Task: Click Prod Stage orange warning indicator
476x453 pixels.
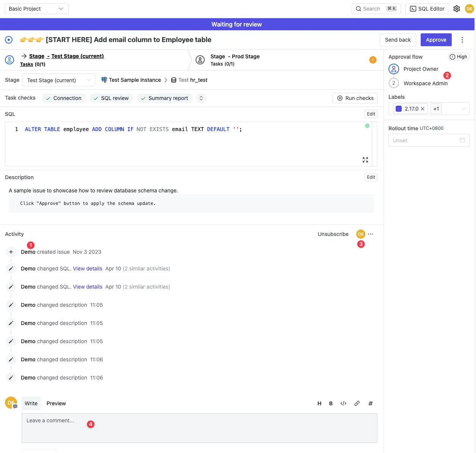Action: point(373,60)
